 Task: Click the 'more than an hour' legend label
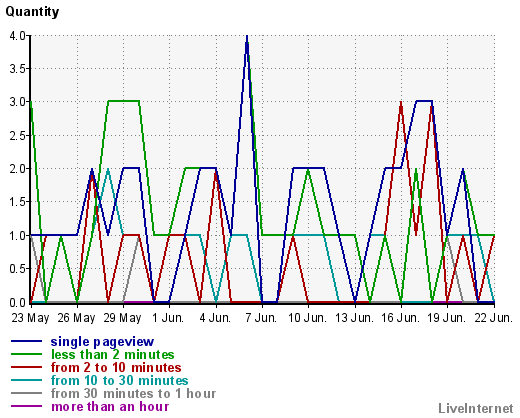coord(110,407)
